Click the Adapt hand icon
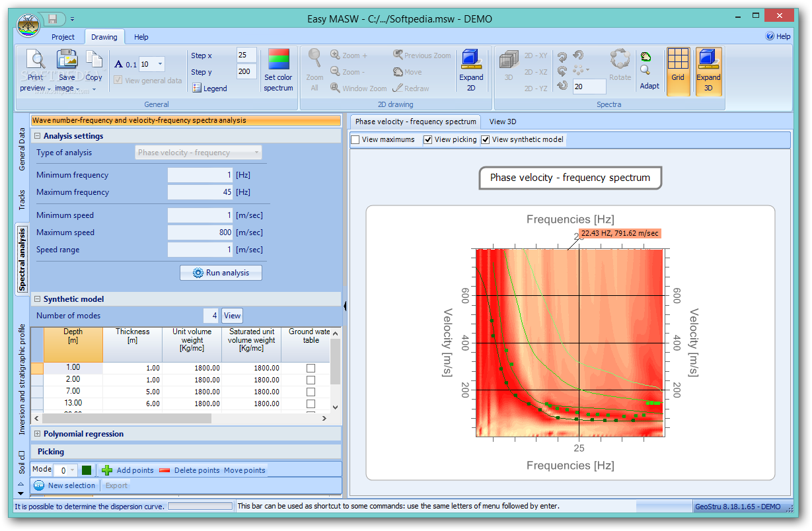The image size is (812, 531). click(646, 57)
